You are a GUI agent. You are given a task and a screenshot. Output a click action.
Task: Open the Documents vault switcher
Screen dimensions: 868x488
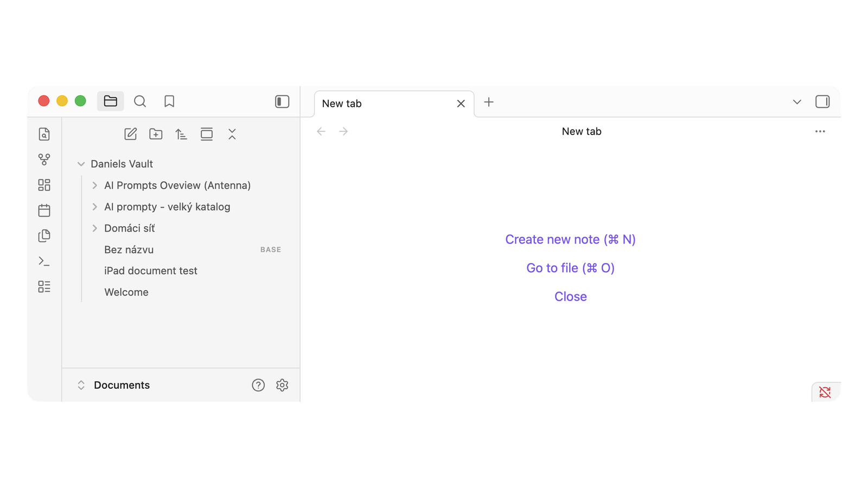(113, 385)
